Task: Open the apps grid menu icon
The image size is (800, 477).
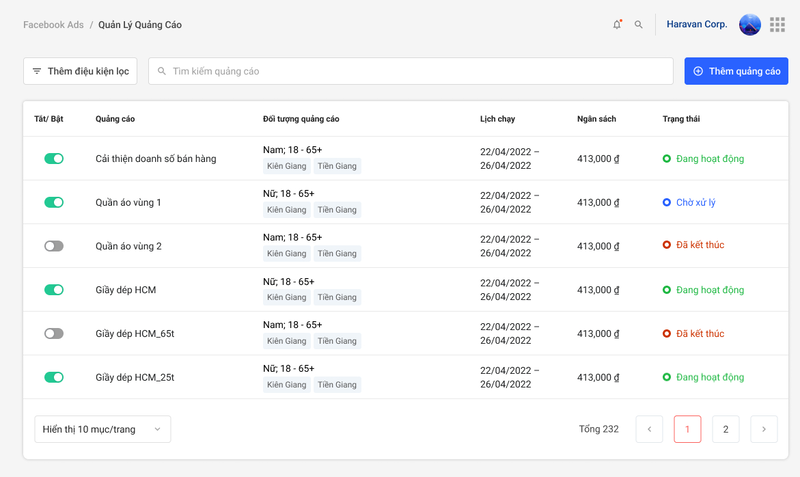Action: pos(777,24)
